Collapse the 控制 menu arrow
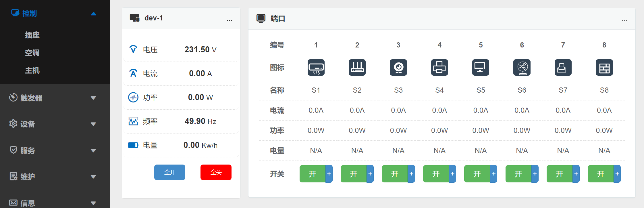Viewport: 644px width, 208px height. click(x=93, y=14)
